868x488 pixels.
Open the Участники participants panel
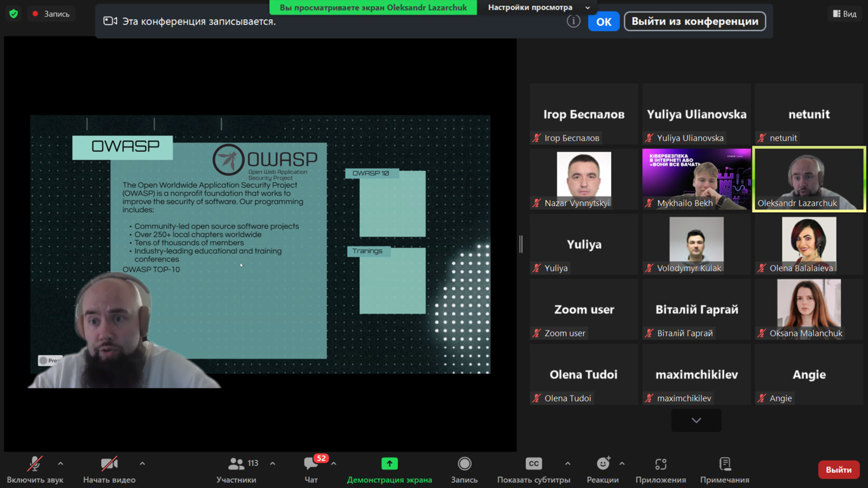237,470
